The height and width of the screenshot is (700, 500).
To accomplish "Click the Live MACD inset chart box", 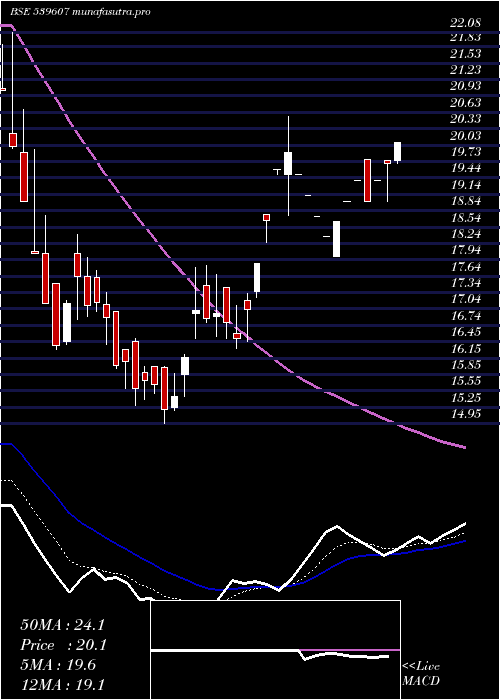I will click(x=275, y=650).
